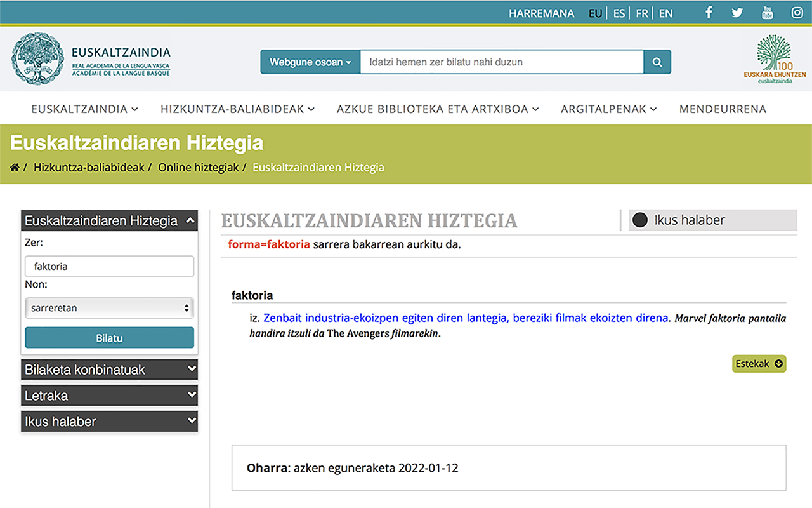The width and height of the screenshot is (812, 508).
Task: Open the sarreretan select box
Action: pos(109,308)
